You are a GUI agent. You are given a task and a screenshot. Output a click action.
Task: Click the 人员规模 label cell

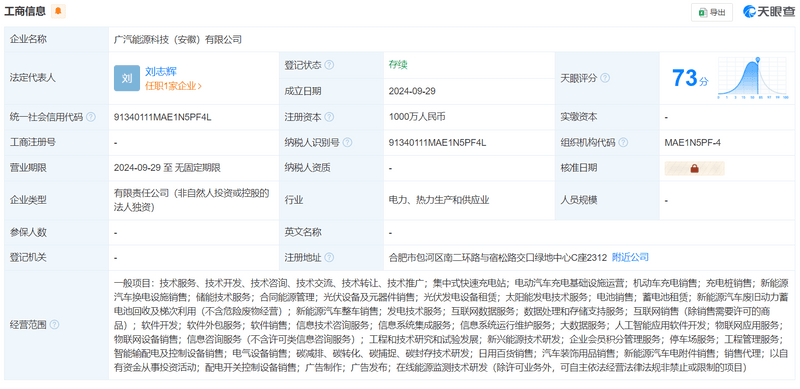(607, 200)
